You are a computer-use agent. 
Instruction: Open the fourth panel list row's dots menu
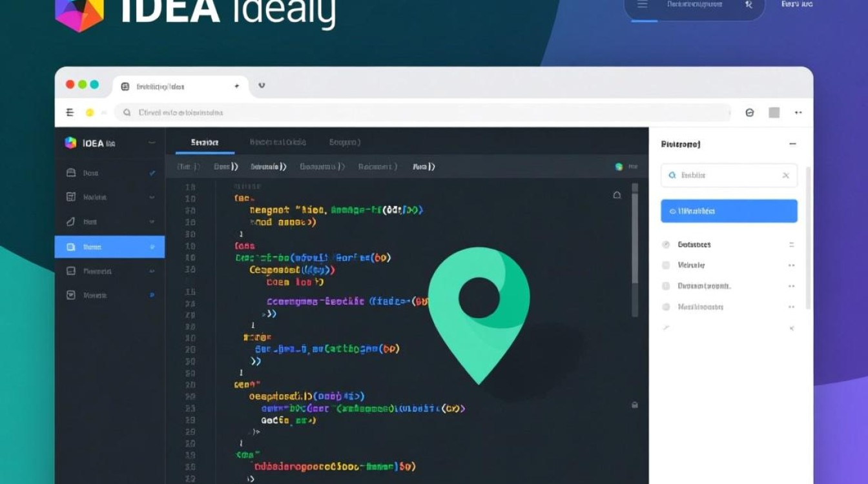point(791,307)
